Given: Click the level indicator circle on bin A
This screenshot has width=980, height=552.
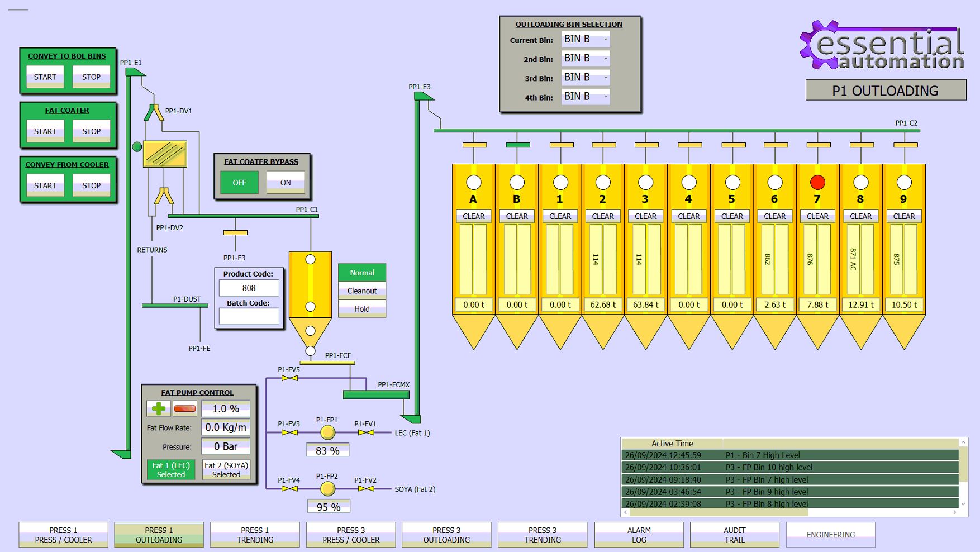Looking at the screenshot, I should point(474,182).
